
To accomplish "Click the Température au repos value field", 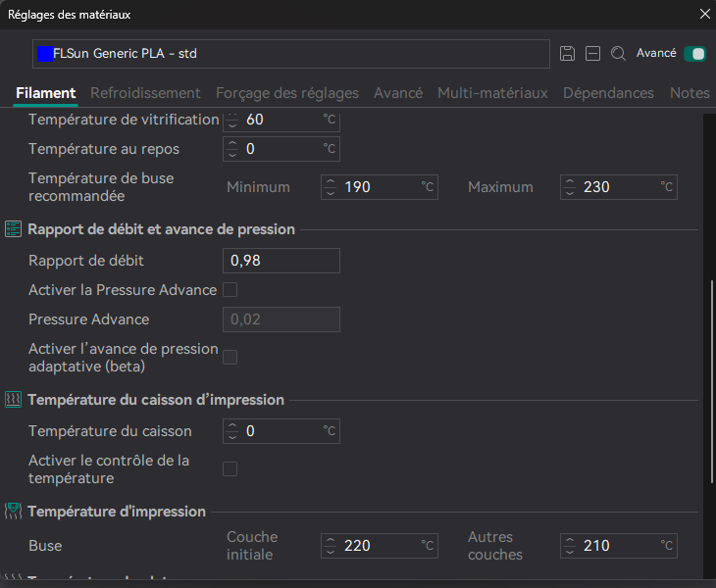I will pos(281,149).
